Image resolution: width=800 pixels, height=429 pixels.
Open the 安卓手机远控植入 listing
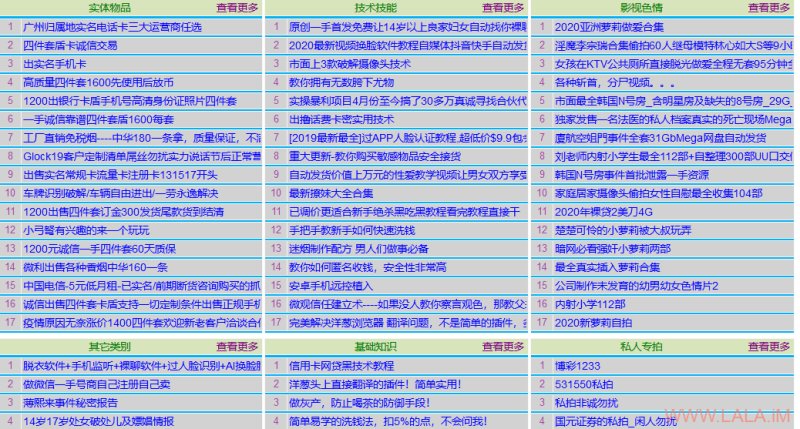click(x=331, y=286)
